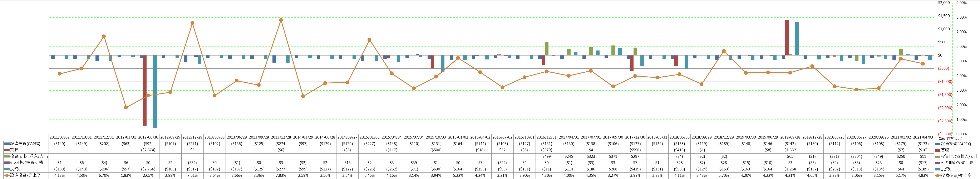Click the 6.46% ratio cell

coord(369,176)
